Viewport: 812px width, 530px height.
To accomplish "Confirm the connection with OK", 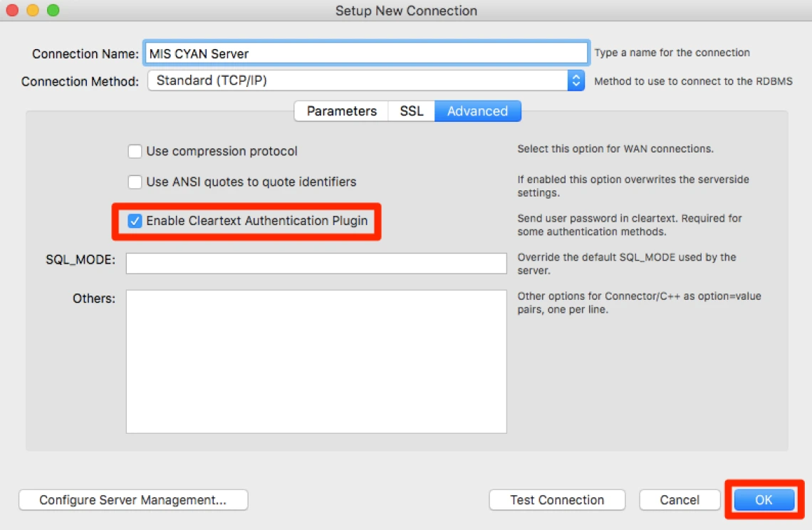I will (x=764, y=500).
